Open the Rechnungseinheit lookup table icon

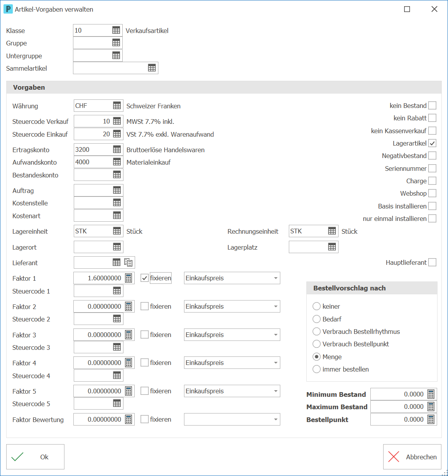[x=332, y=231]
